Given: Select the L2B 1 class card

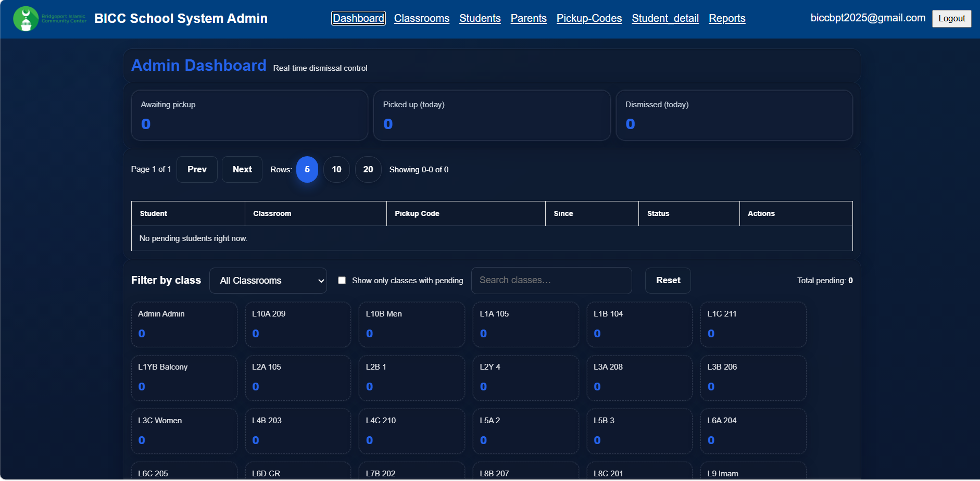Looking at the screenshot, I should [x=412, y=378].
